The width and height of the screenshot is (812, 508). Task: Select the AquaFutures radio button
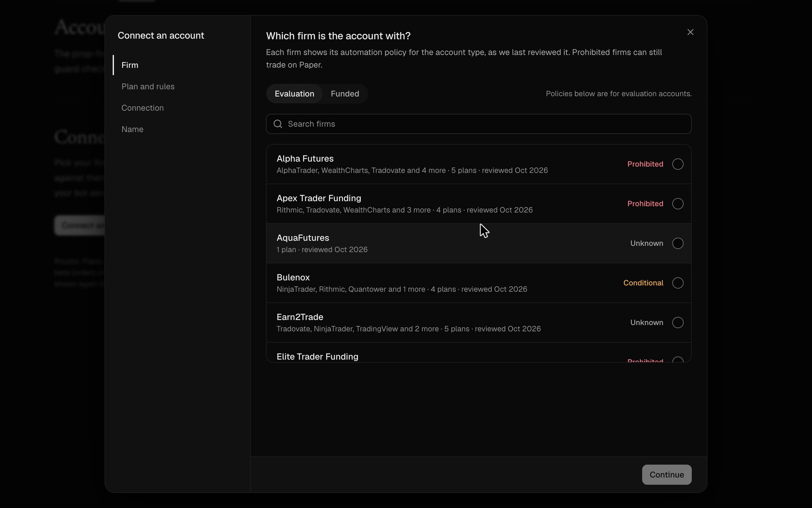[678, 243]
